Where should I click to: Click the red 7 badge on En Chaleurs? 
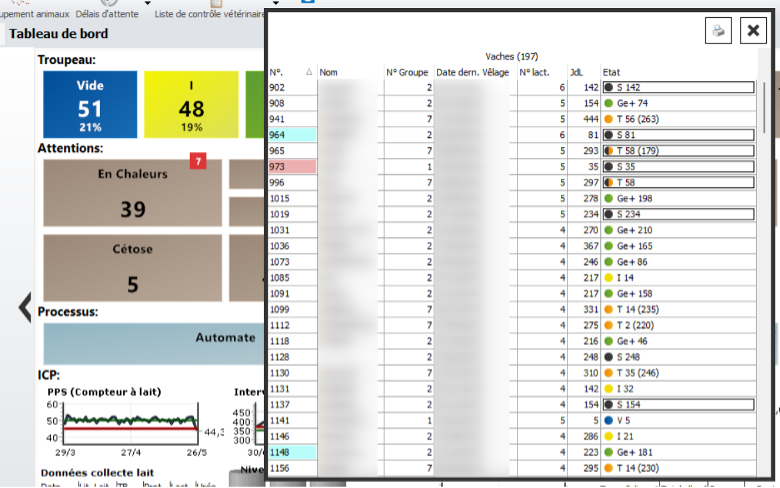tap(198, 161)
